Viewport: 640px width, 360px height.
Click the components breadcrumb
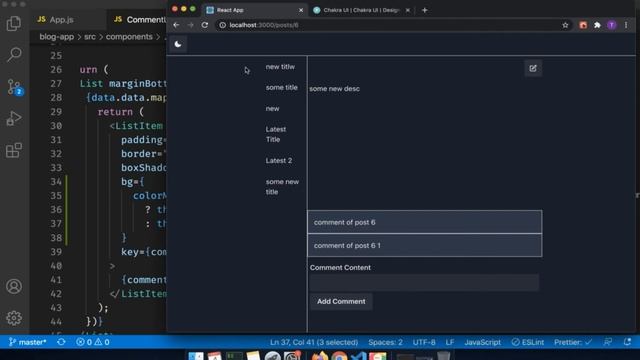click(129, 37)
